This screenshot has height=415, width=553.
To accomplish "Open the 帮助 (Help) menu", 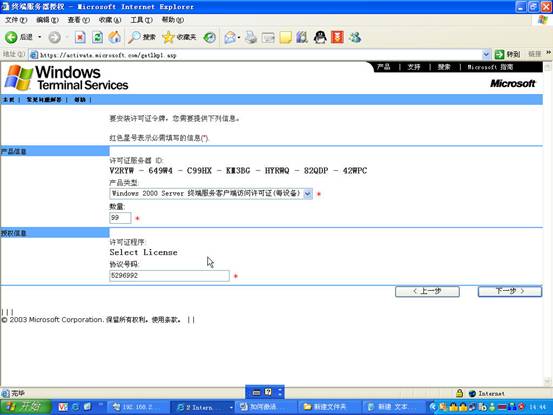I will click(x=172, y=20).
